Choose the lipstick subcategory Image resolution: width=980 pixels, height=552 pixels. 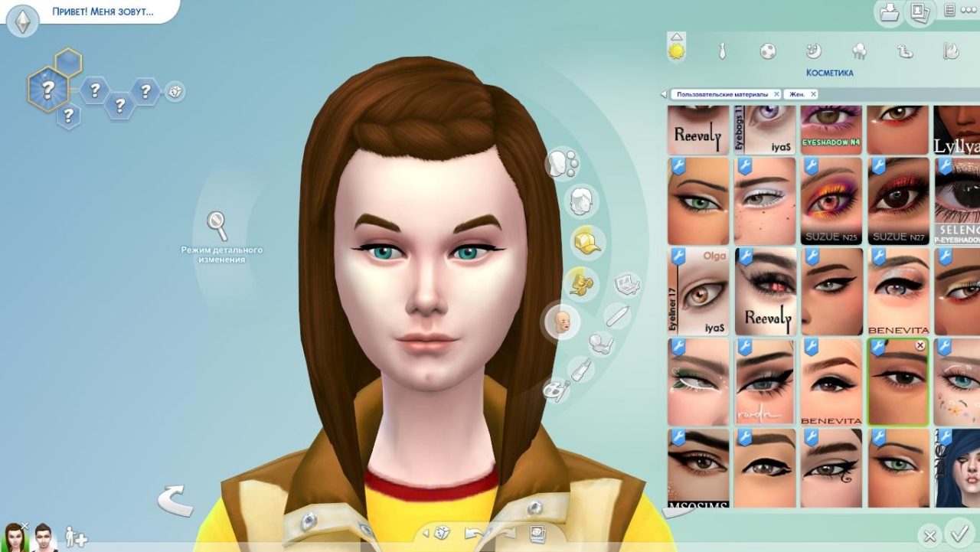click(580, 371)
